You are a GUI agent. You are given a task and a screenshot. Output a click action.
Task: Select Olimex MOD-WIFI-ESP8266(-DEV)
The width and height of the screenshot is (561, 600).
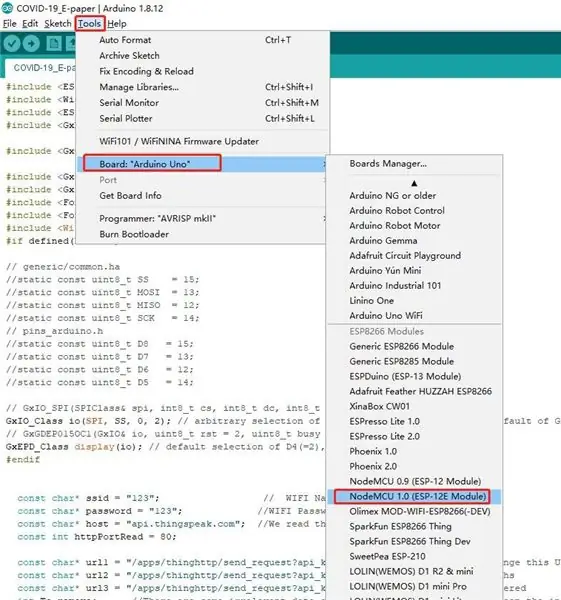414,511
